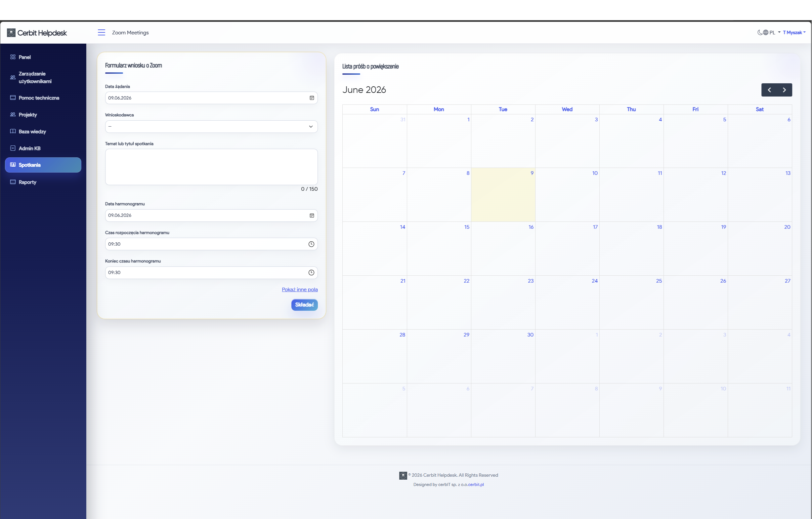Click the Formularz wniosku o Zoom heading
The image size is (812, 519).
pyautogui.click(x=134, y=65)
